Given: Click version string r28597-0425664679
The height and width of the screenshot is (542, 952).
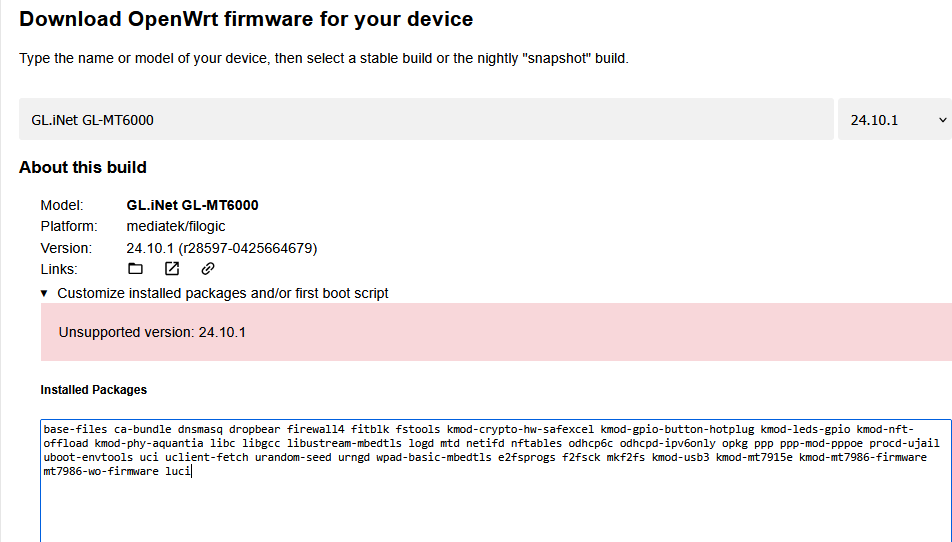Looking at the screenshot, I should click(x=247, y=248).
